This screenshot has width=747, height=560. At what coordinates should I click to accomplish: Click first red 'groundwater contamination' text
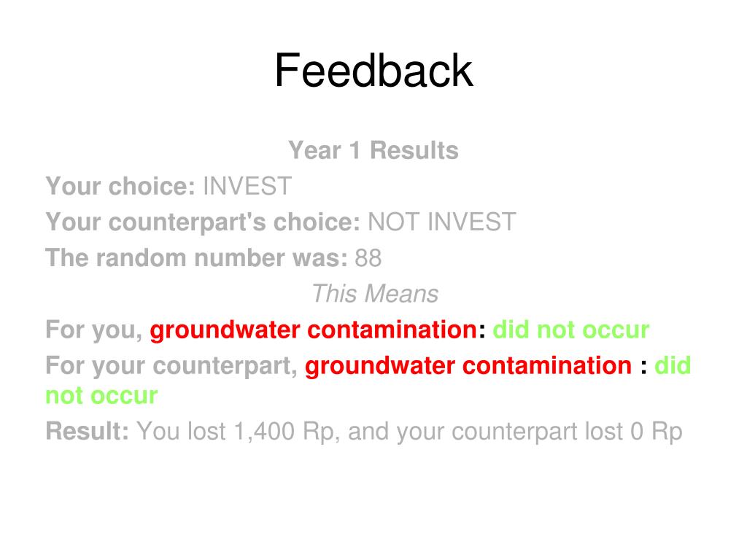[x=314, y=330]
